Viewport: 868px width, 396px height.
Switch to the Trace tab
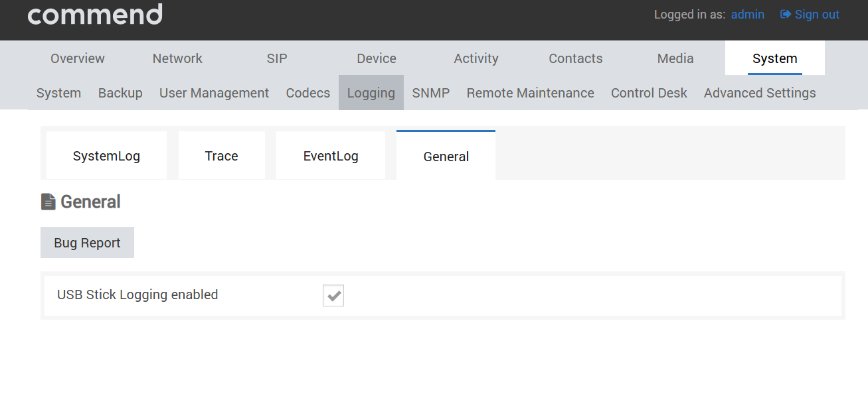tap(222, 156)
